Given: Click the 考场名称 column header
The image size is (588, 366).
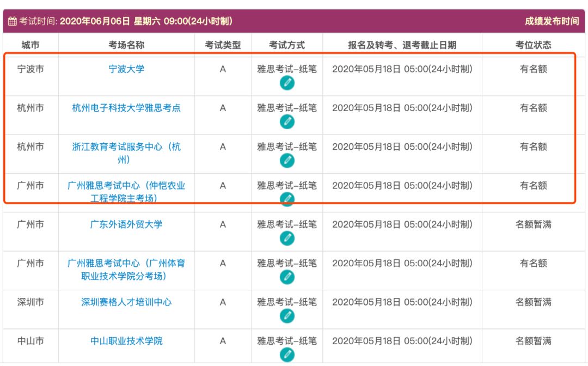Looking at the screenshot, I should pyautogui.click(x=126, y=45).
